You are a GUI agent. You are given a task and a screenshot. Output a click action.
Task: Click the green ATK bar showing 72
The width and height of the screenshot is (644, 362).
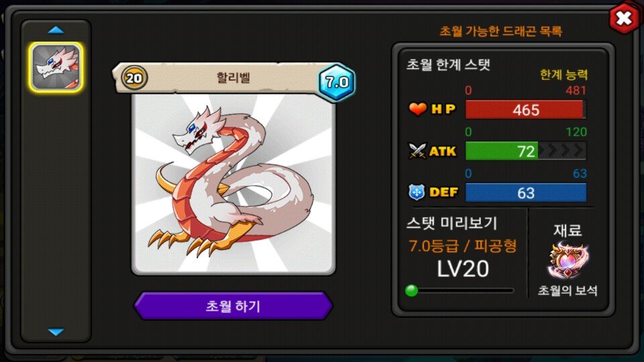tap(526, 151)
